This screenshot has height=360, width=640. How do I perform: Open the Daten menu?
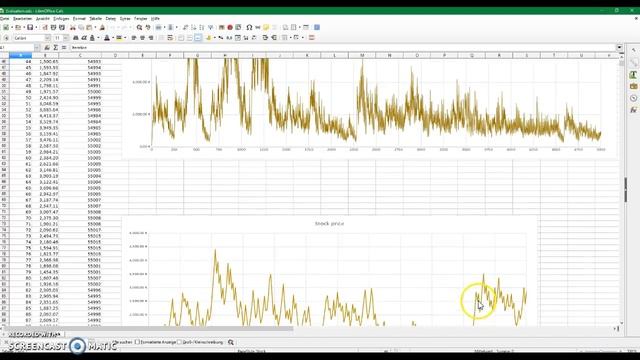click(x=111, y=19)
